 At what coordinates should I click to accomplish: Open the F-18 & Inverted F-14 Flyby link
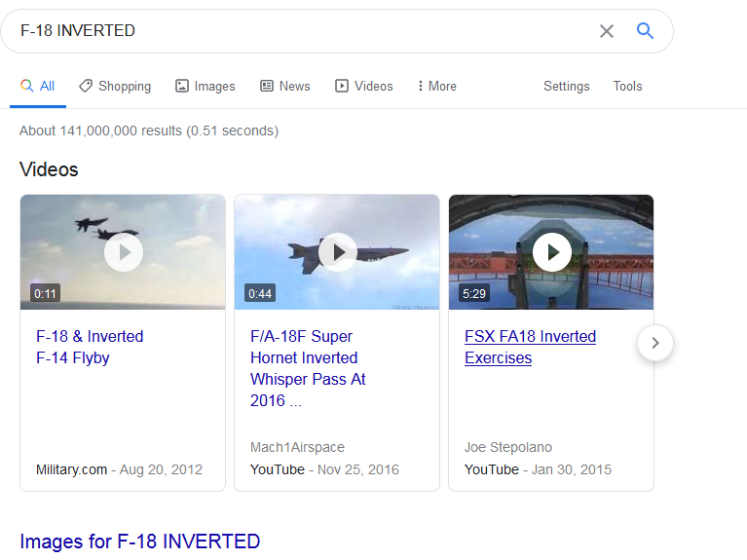(x=90, y=347)
